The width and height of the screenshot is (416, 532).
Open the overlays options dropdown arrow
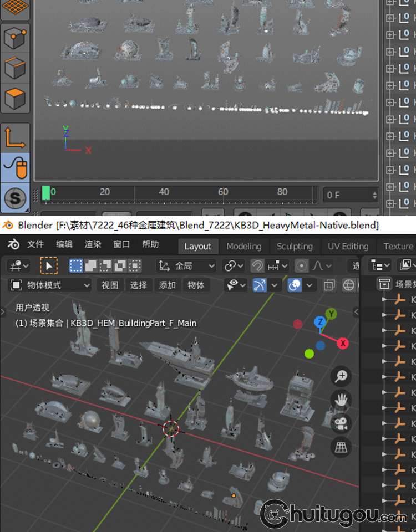[309, 285]
